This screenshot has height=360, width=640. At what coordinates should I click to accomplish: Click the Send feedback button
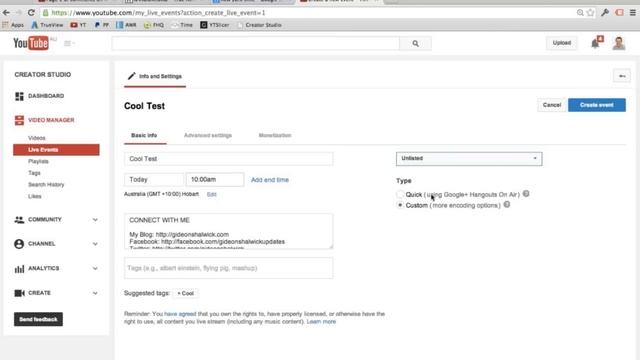[38, 319]
